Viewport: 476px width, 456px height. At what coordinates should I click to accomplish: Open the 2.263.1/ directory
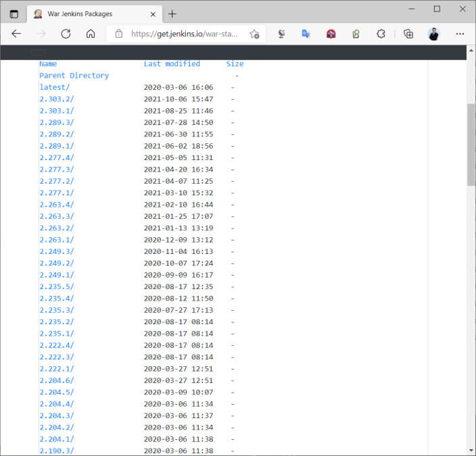click(57, 240)
